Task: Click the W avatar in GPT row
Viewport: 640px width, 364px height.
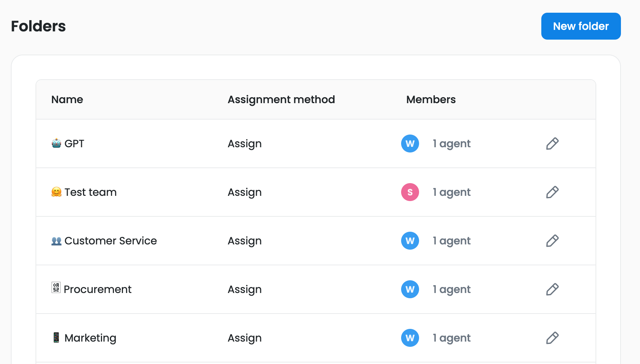Action: coord(410,144)
